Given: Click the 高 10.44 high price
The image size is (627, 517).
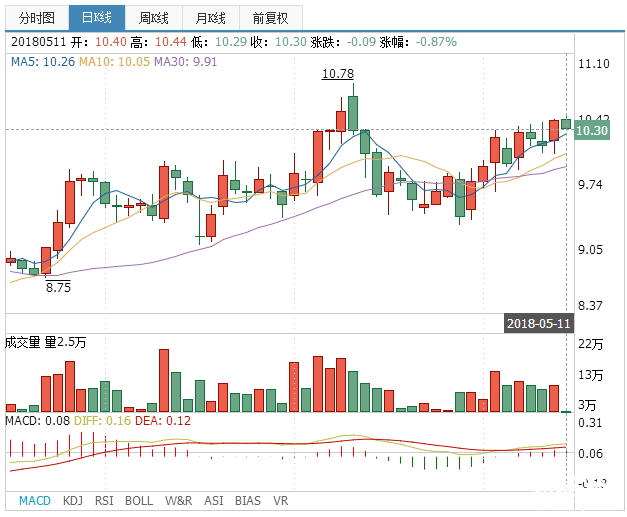Looking at the screenshot, I should pos(158,42).
